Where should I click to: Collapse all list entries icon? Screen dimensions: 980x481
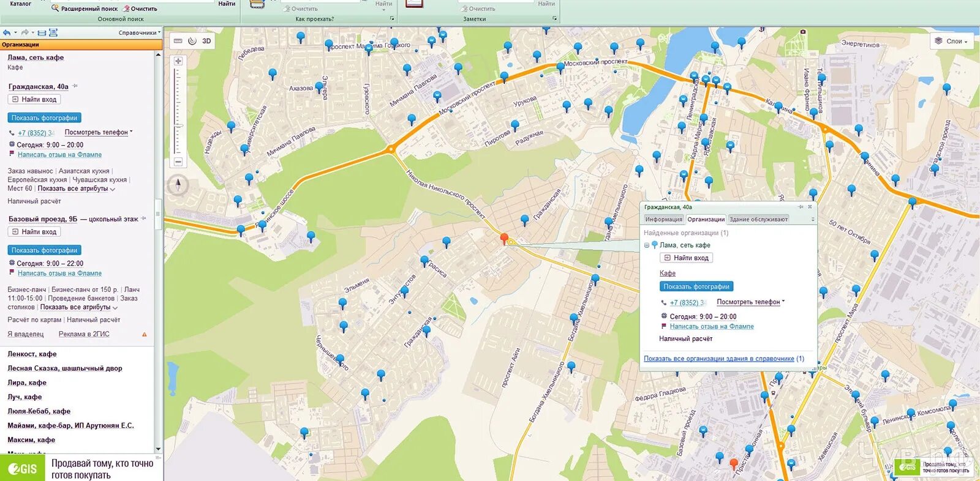[42, 33]
